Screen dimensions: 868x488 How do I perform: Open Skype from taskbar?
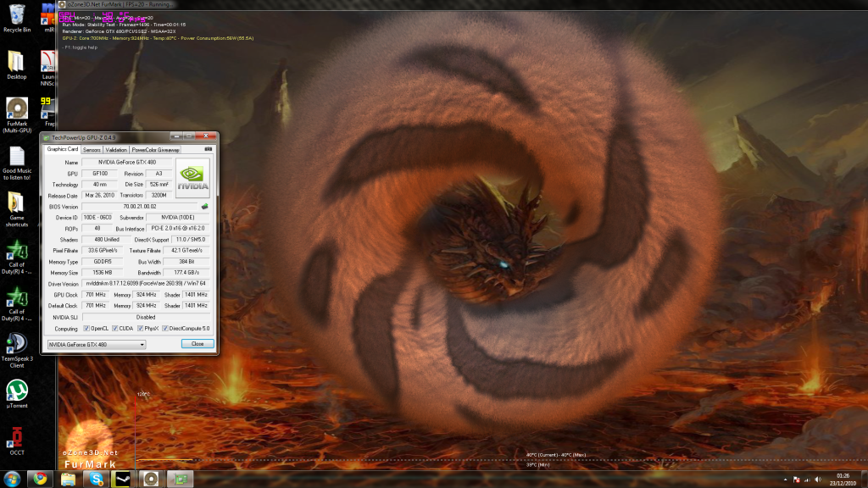coord(97,480)
